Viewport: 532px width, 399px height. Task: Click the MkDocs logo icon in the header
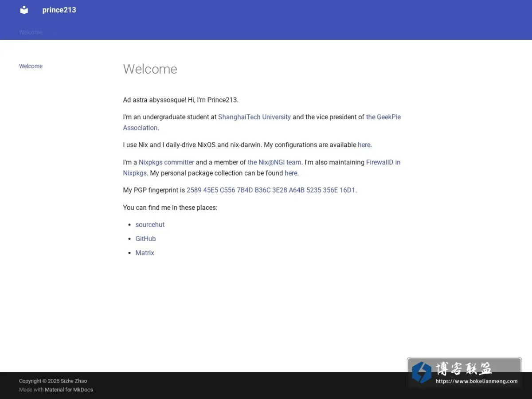point(24,10)
